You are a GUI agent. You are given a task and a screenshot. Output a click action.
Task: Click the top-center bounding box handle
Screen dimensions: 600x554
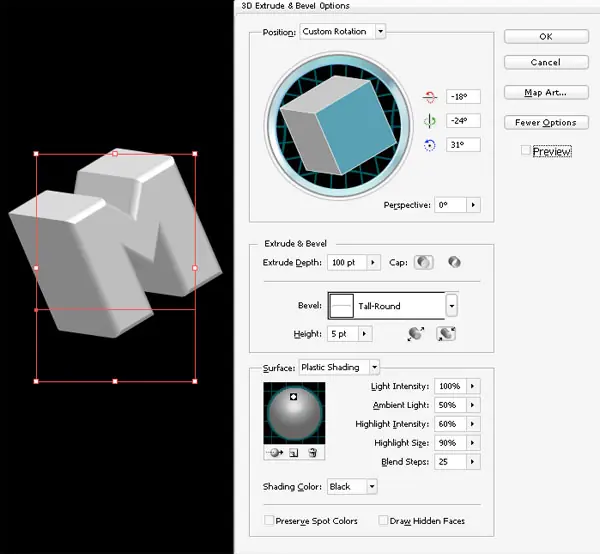point(115,154)
